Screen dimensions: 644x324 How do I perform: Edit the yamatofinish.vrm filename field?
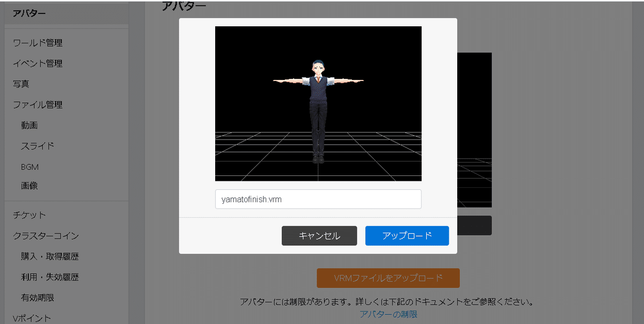point(318,199)
